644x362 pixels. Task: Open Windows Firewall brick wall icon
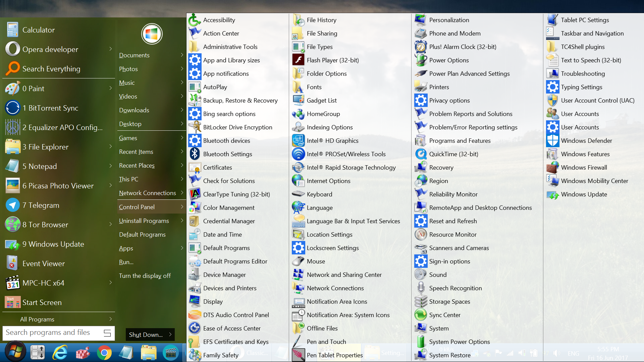tap(552, 168)
